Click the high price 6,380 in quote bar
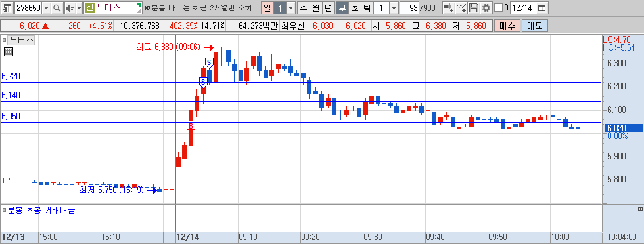This screenshot has height=244, width=644. point(436,26)
